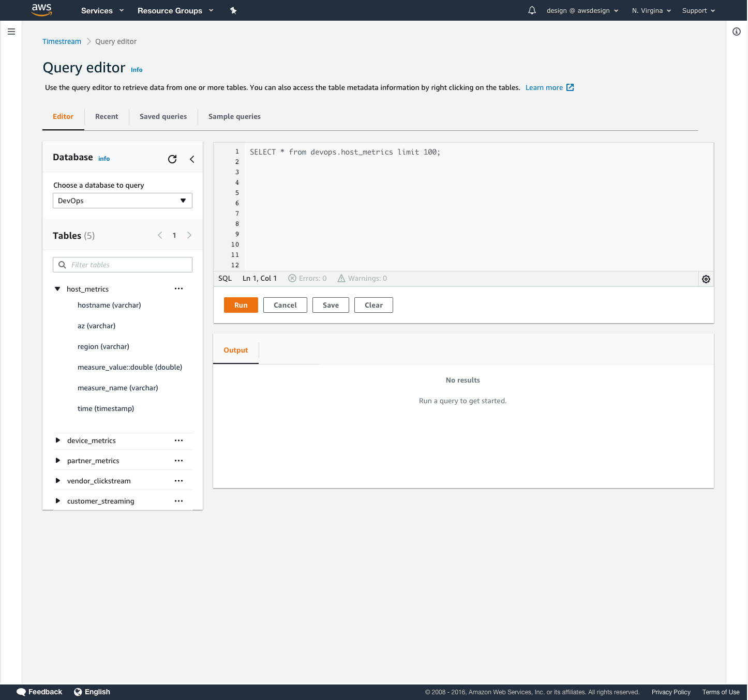
Task: Click the search icon in Filter tables
Action: pos(62,265)
